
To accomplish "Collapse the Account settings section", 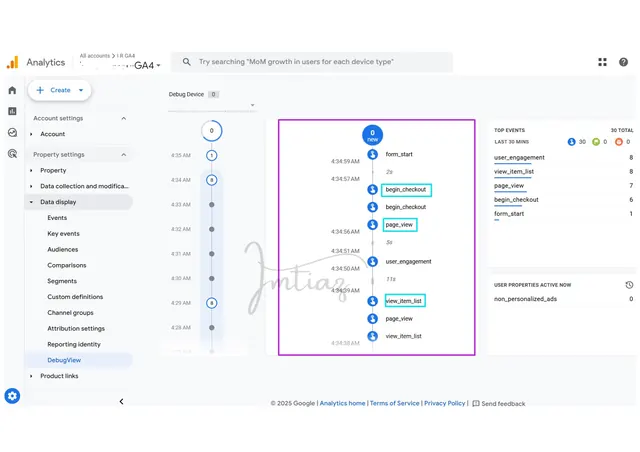I will [x=124, y=118].
